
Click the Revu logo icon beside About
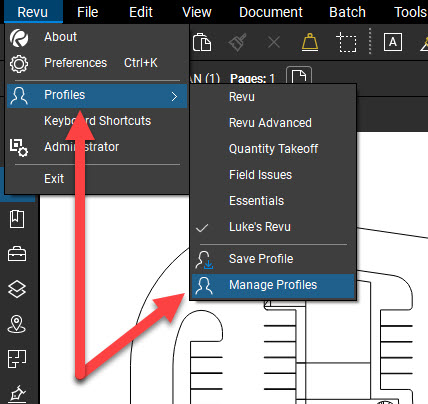tap(19, 38)
